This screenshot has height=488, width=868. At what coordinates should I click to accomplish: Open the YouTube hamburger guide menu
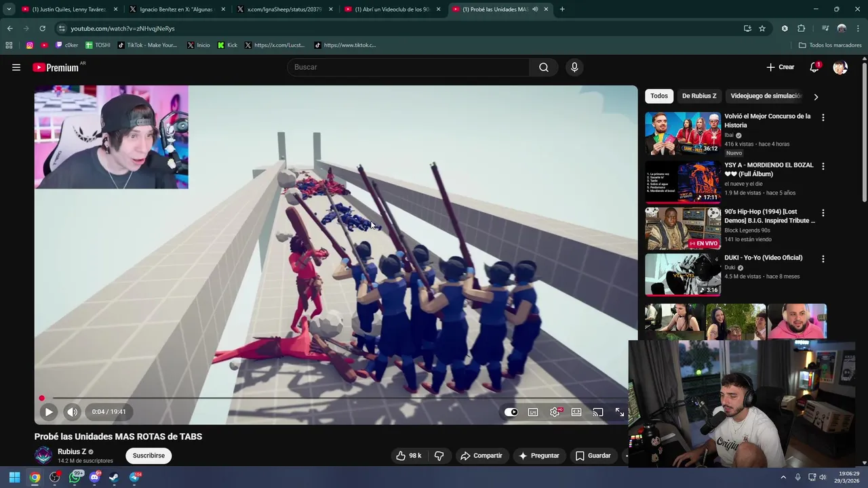pos(16,67)
